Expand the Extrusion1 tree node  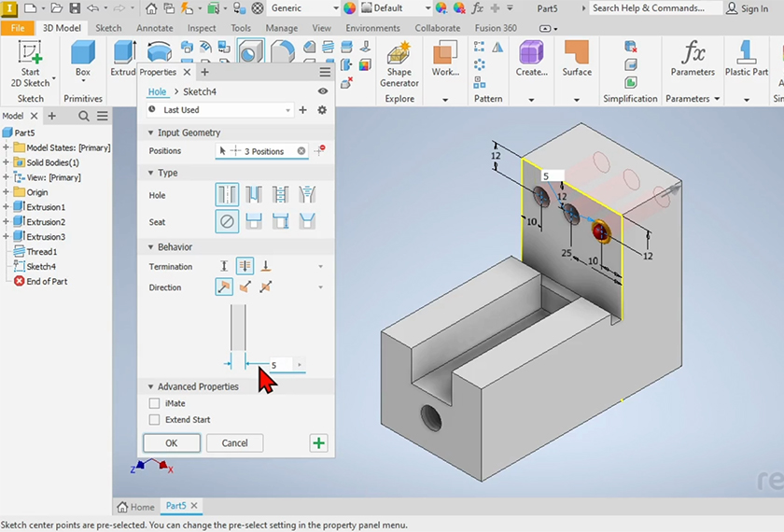(7, 207)
